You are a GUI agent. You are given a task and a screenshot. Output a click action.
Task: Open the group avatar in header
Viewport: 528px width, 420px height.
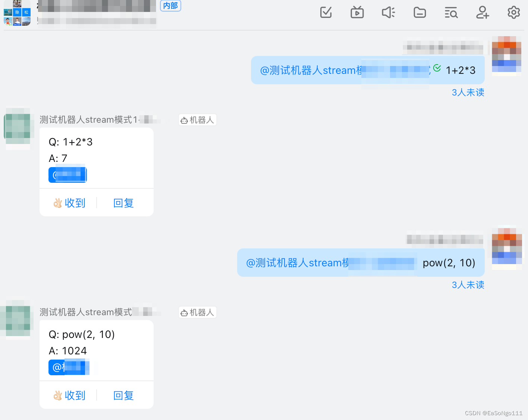pyautogui.click(x=17, y=13)
